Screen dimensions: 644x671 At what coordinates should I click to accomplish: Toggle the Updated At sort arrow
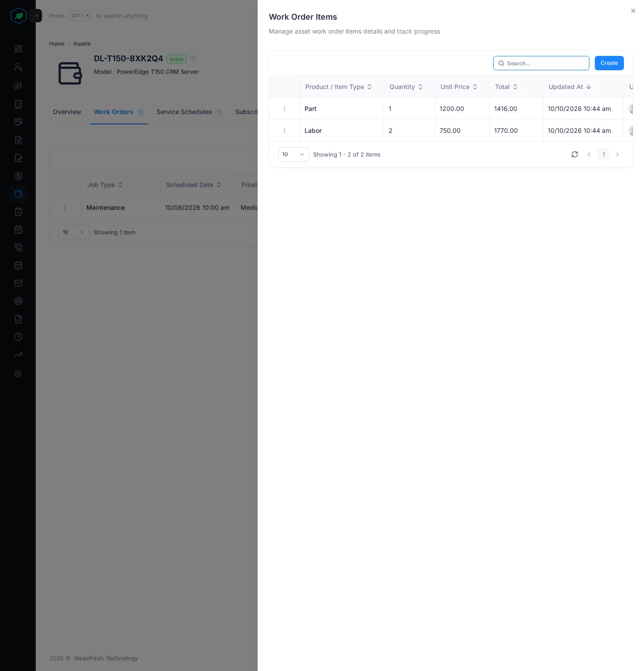pyautogui.click(x=589, y=87)
